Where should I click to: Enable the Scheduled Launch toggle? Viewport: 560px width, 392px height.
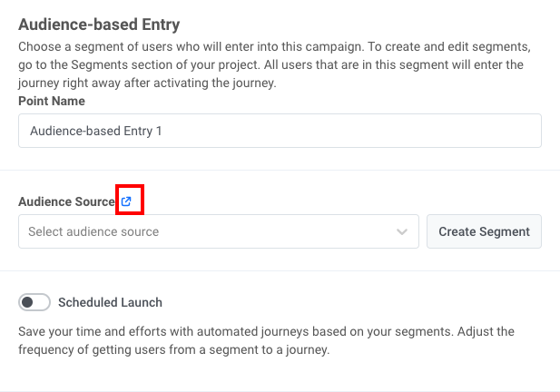(34, 302)
